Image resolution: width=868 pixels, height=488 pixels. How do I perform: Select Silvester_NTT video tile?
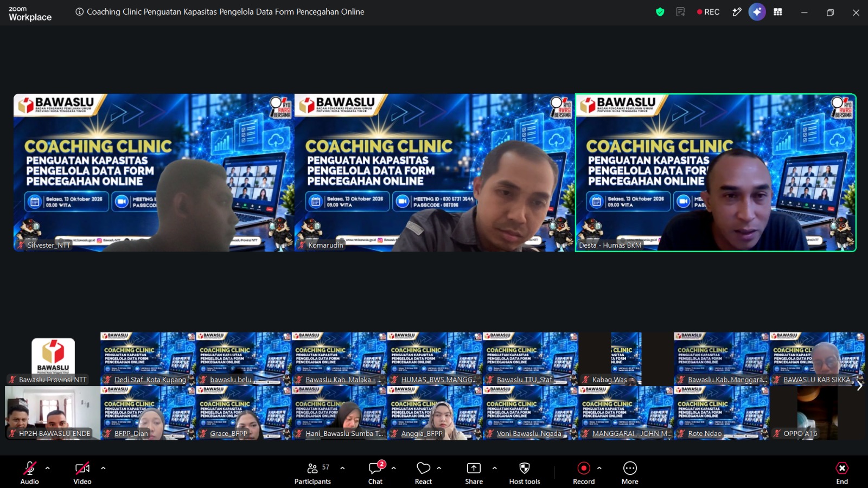click(x=154, y=172)
